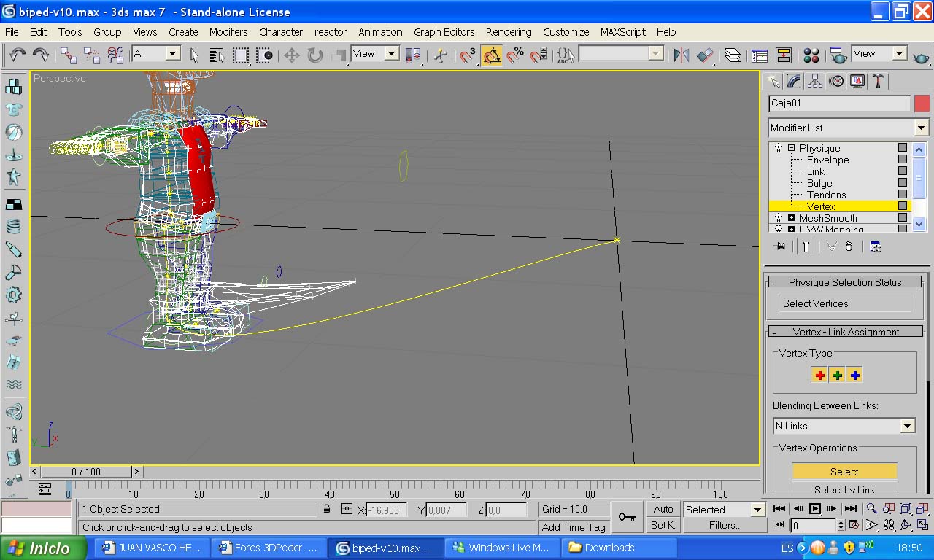Select the Envelope sub-object level
The image size is (934, 560).
coord(827,160)
